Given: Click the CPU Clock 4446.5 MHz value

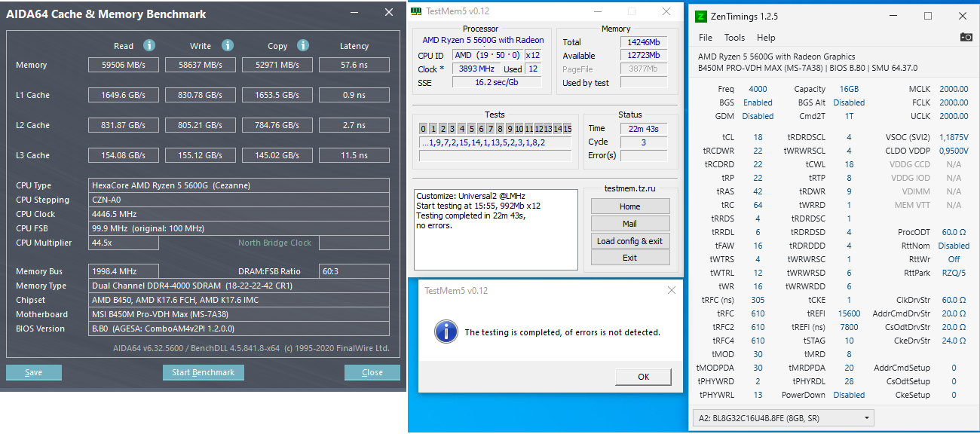Looking at the screenshot, I should (x=239, y=214).
